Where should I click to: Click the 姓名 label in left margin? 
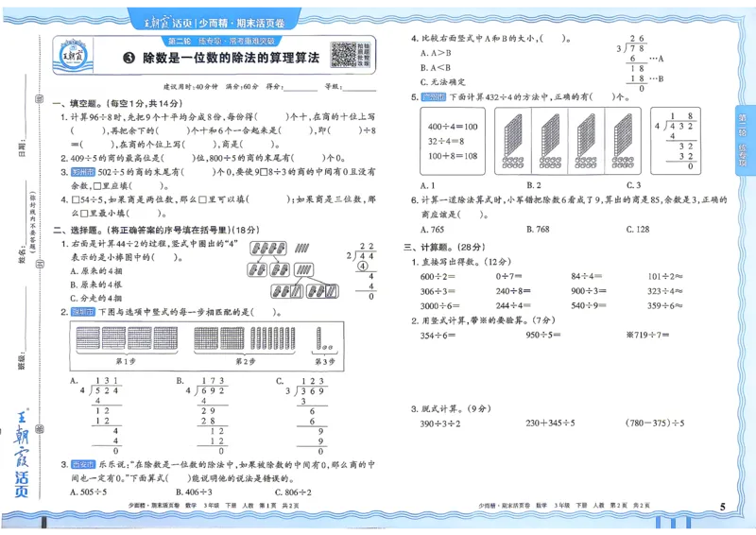pos(22,255)
